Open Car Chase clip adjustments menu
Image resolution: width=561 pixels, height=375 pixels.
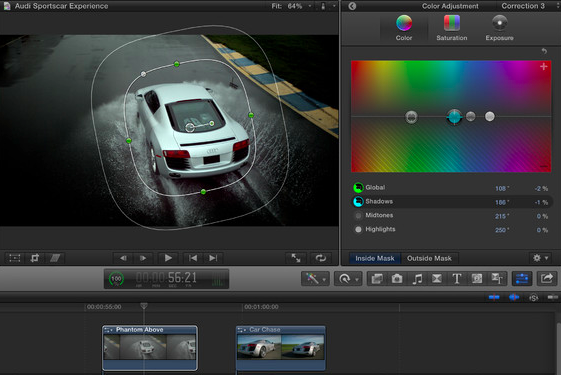coord(242,330)
